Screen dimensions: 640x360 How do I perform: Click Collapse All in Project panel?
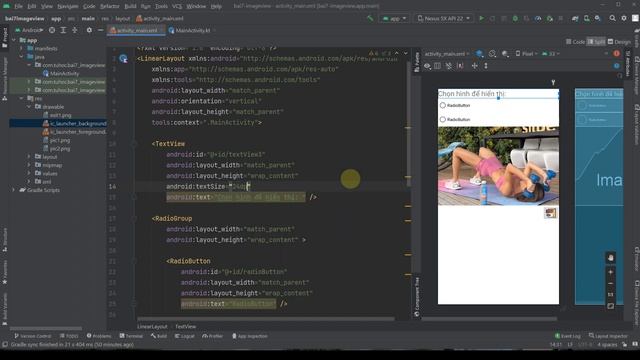(x=75, y=30)
